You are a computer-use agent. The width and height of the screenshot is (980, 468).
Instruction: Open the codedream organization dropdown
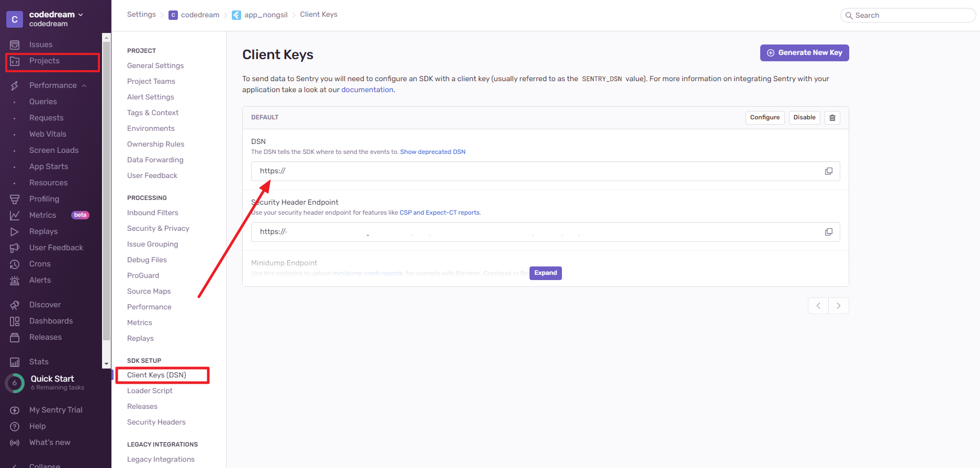click(x=56, y=15)
